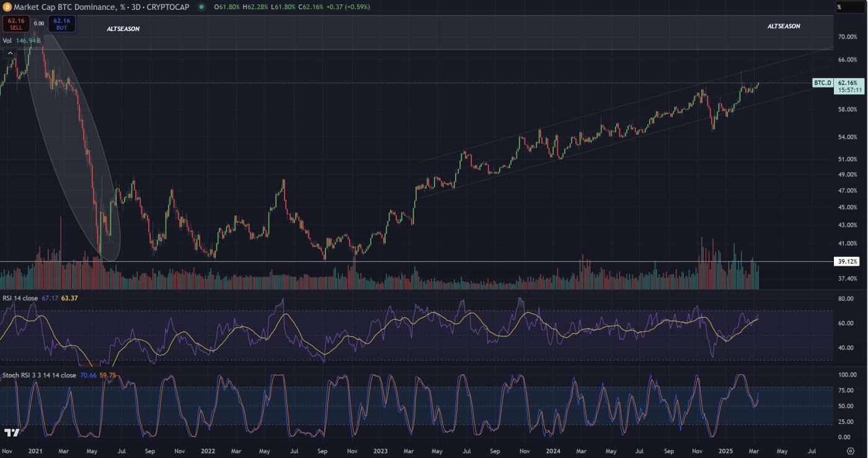
Task: Click the red SELL 62.16 button
Action: [x=15, y=24]
